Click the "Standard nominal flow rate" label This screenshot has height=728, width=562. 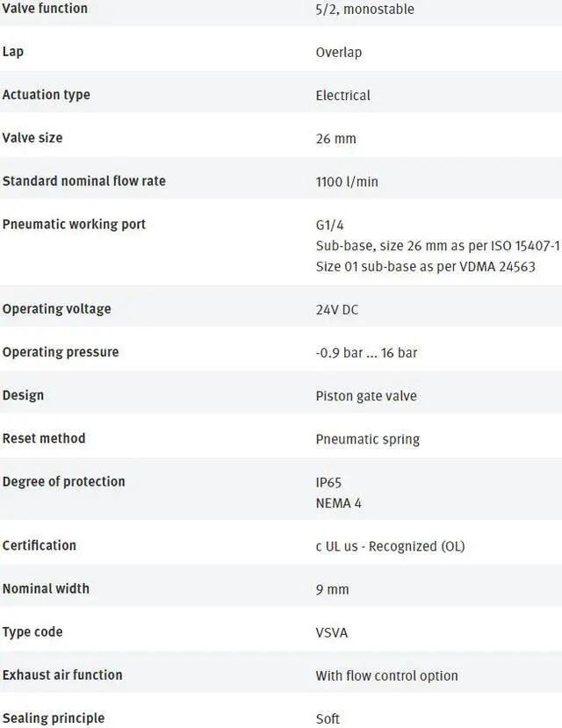coord(83,181)
